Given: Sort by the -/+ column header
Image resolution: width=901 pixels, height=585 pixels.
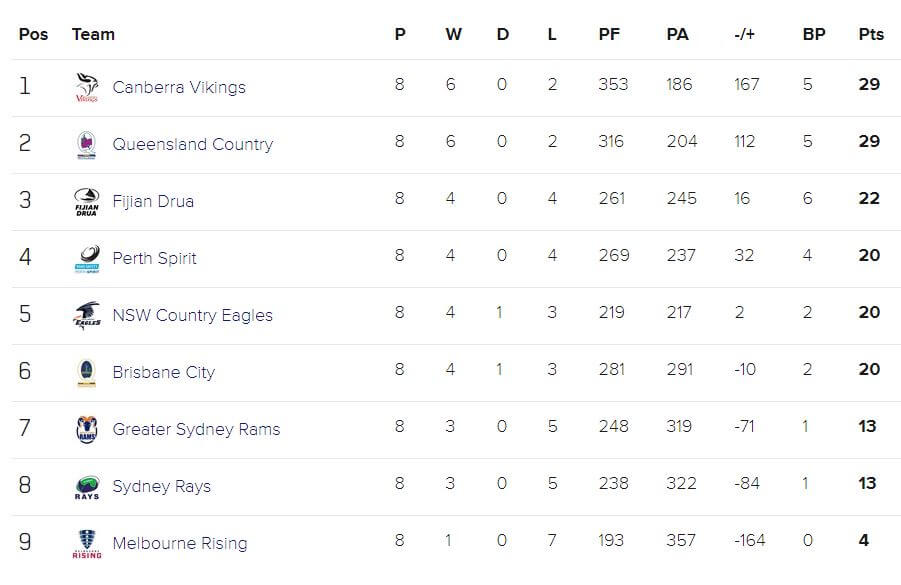Looking at the screenshot, I should (744, 34).
